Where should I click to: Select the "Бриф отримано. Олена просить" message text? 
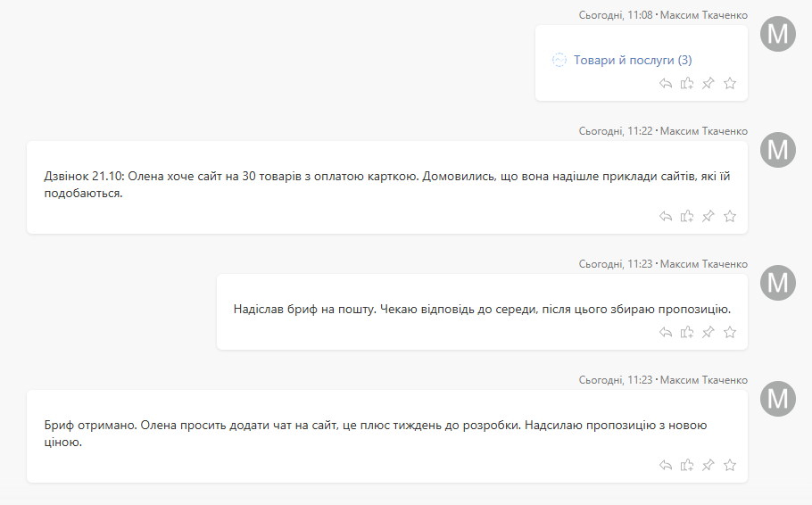tap(376, 434)
